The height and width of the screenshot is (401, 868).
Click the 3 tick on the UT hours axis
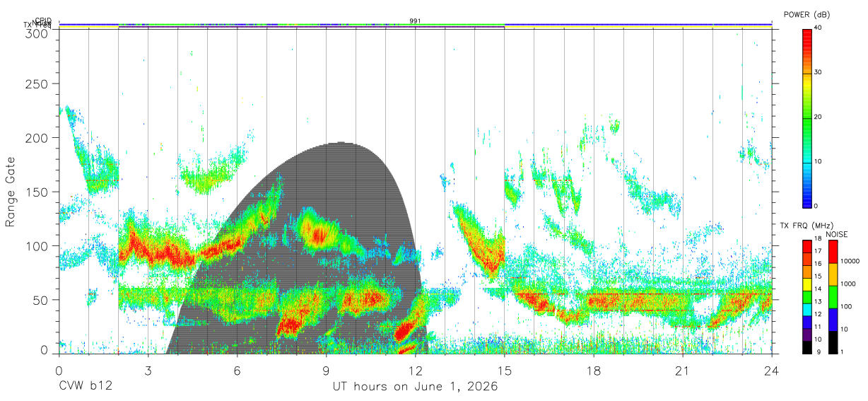(148, 370)
